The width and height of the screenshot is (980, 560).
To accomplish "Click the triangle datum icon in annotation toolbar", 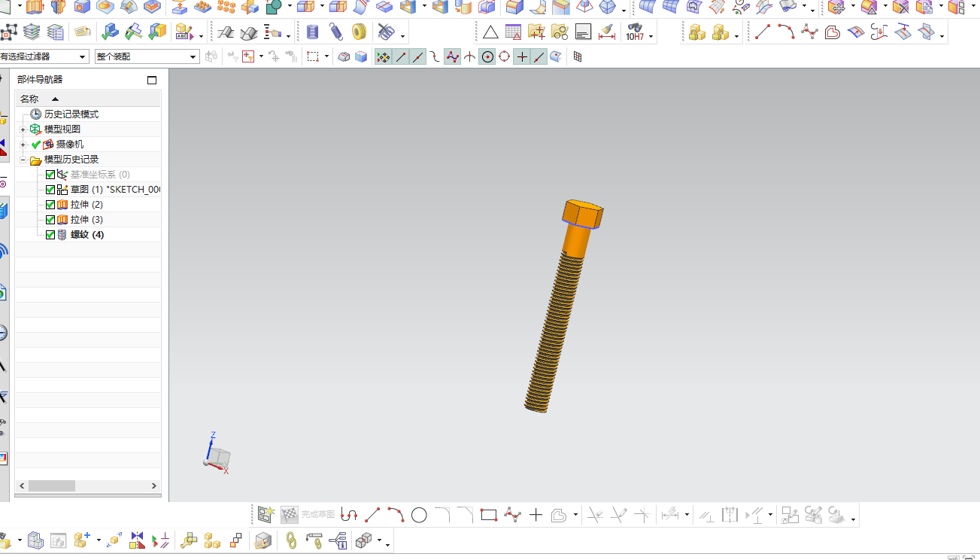I will pyautogui.click(x=490, y=32).
